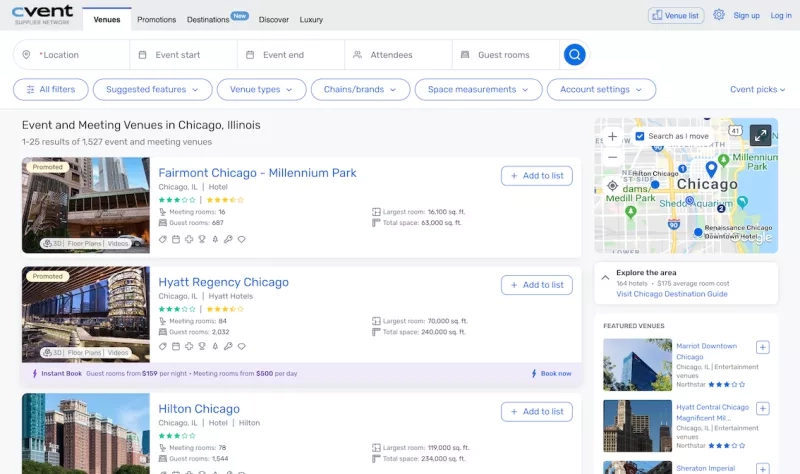Viewport: 800px width, 474px height.
Task: Open the Suggested features dropdown
Action: tap(152, 89)
